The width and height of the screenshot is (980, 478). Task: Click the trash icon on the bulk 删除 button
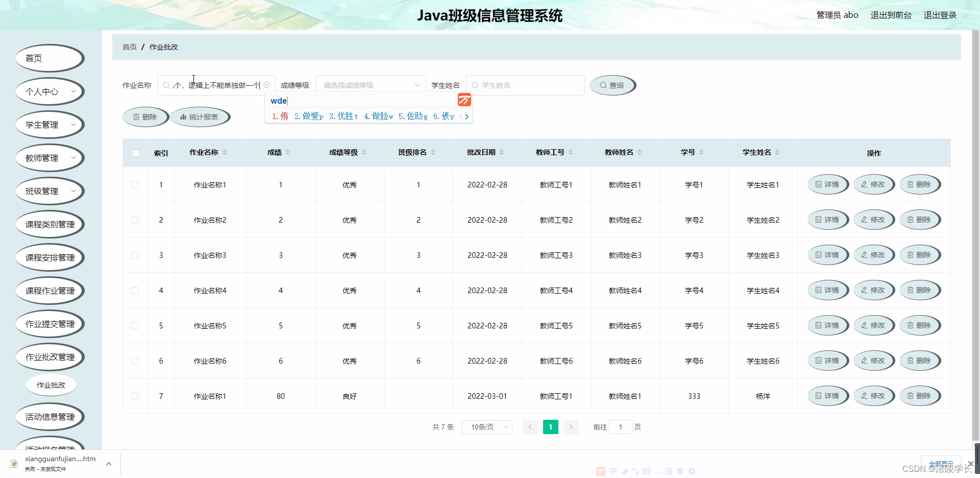pyautogui.click(x=136, y=116)
